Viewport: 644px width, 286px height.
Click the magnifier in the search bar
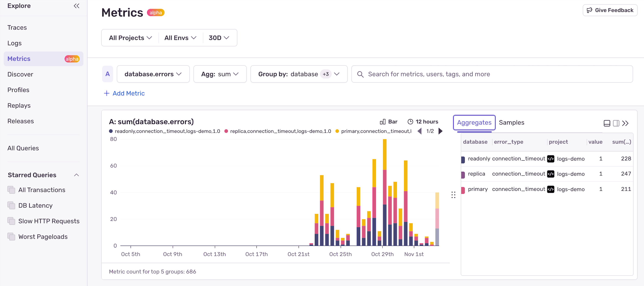click(360, 74)
